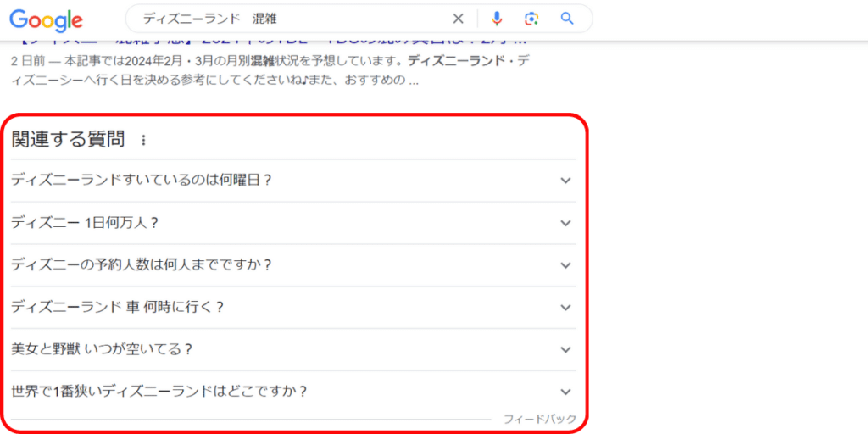Click question text ディズニー 1日何万人?
The width and height of the screenshot is (868, 434).
(x=86, y=223)
